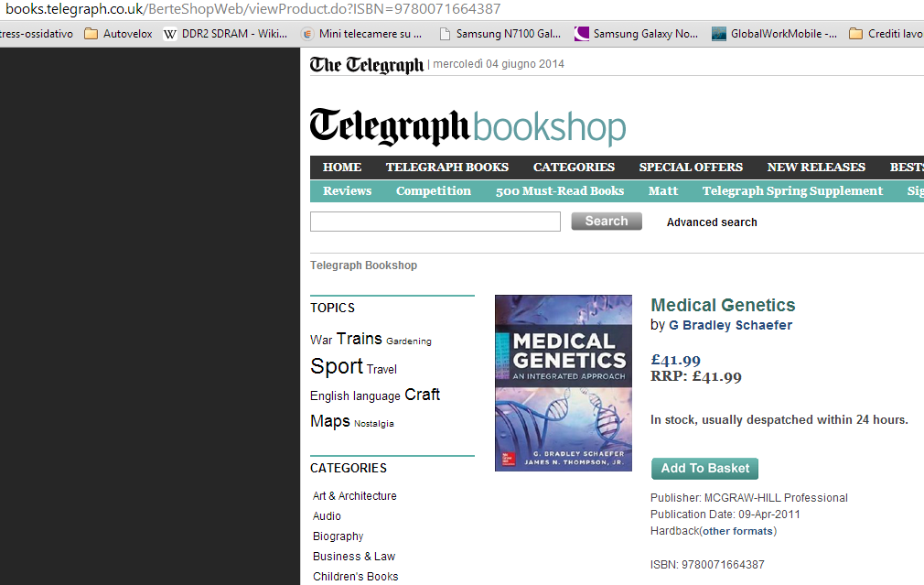Image resolution: width=924 pixels, height=585 pixels.
Task: Open Advanced search link
Action: point(712,222)
